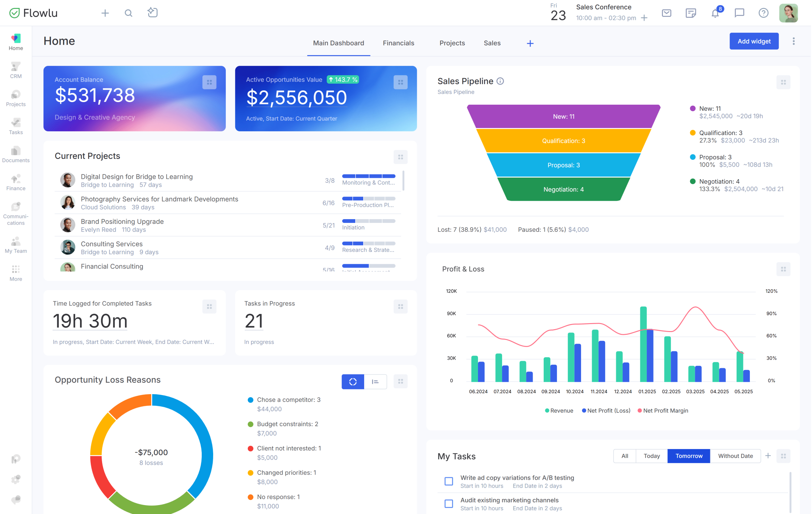Click the Add widget button
Viewport: 812px width, 514px height.
[754, 41]
